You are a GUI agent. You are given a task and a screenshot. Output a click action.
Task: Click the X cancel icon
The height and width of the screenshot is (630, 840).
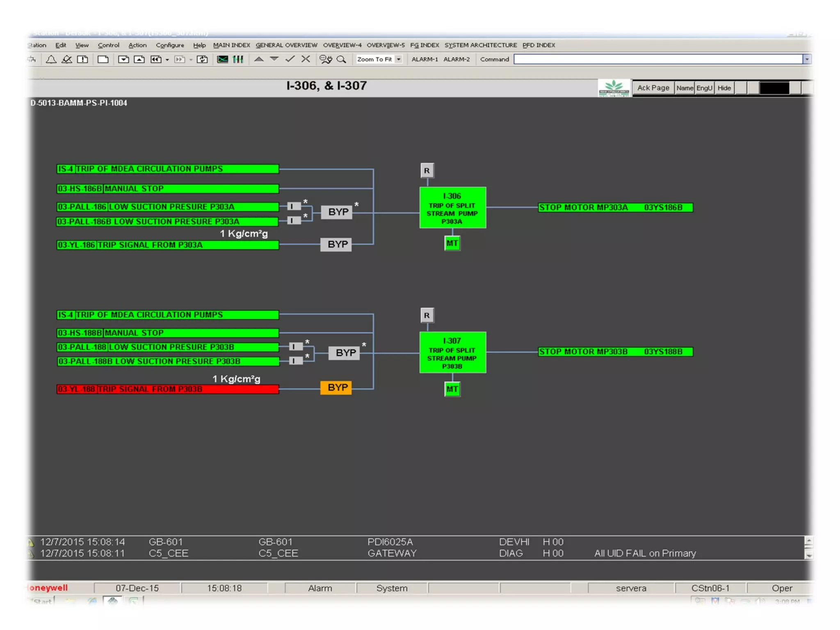pos(306,59)
